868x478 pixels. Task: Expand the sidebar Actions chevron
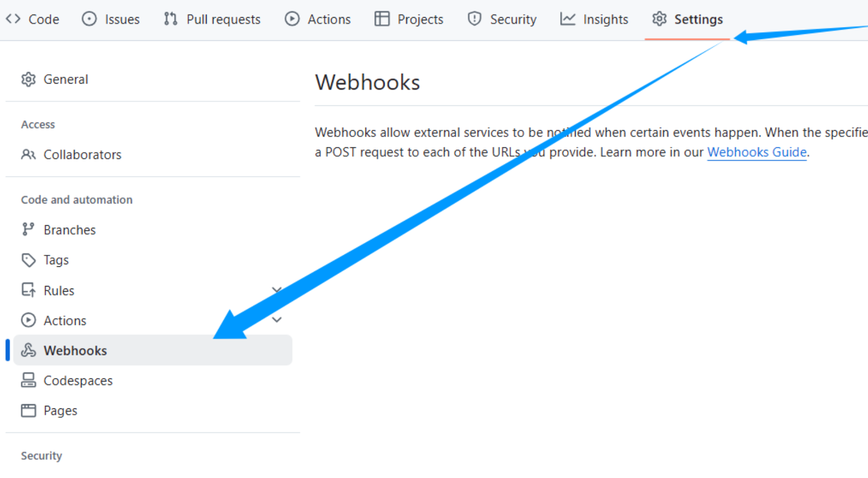click(x=277, y=320)
